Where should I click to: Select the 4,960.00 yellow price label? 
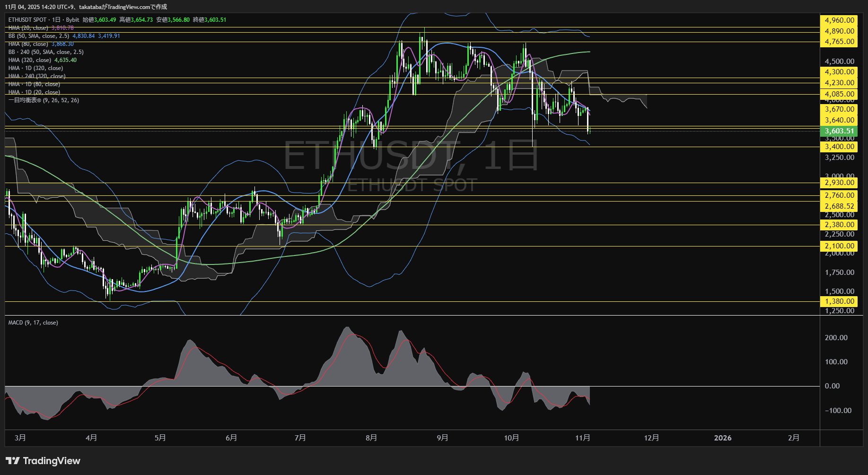[839, 20]
